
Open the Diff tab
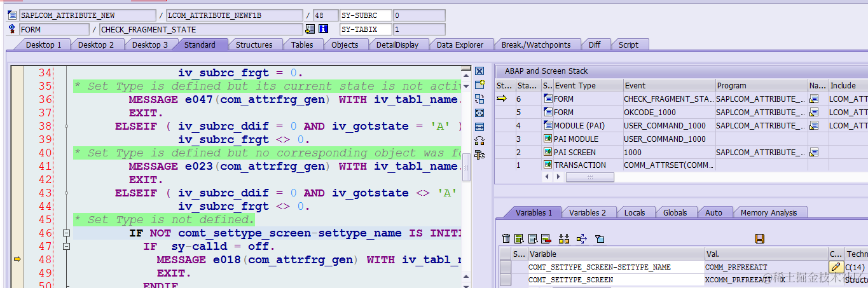tap(595, 45)
